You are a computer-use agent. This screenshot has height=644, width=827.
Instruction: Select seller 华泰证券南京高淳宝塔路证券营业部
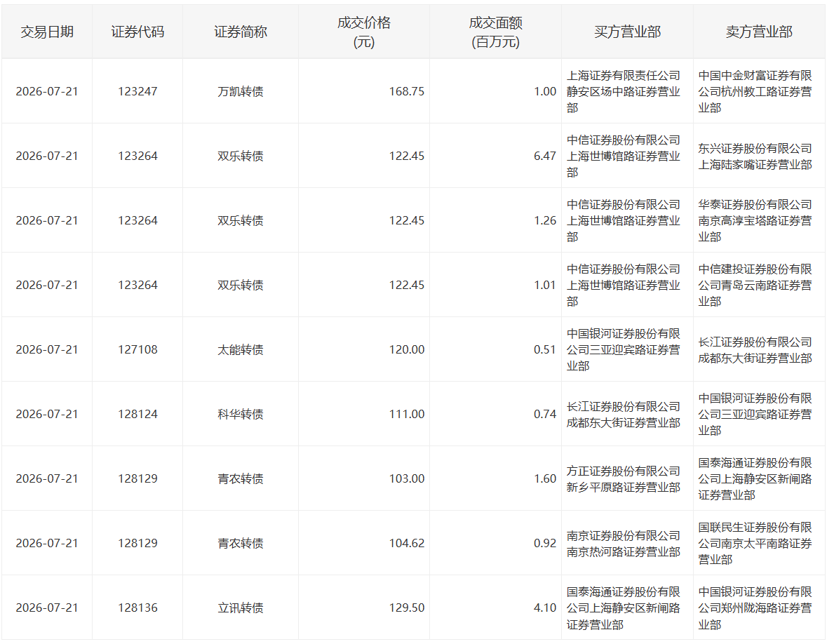pyautogui.click(x=755, y=220)
